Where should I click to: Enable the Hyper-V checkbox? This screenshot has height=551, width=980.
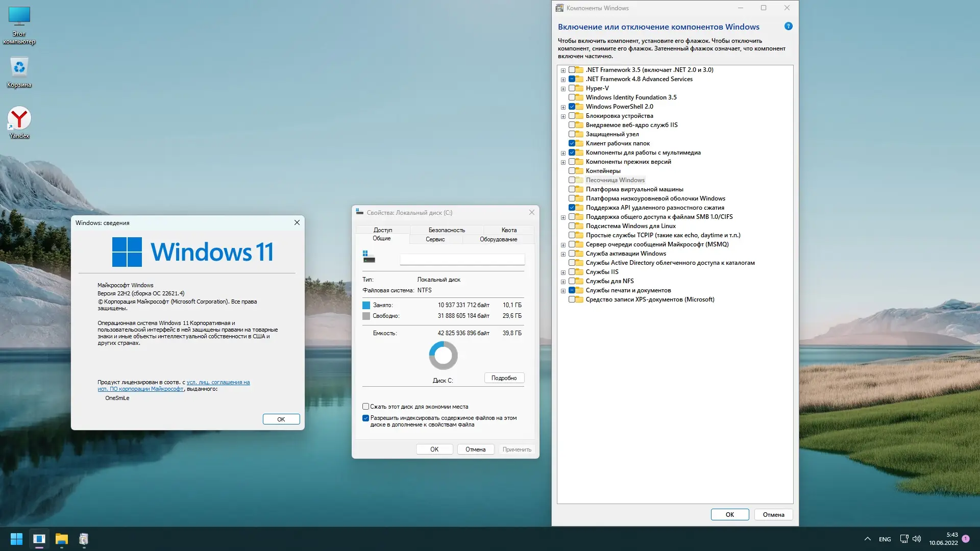[x=572, y=88]
